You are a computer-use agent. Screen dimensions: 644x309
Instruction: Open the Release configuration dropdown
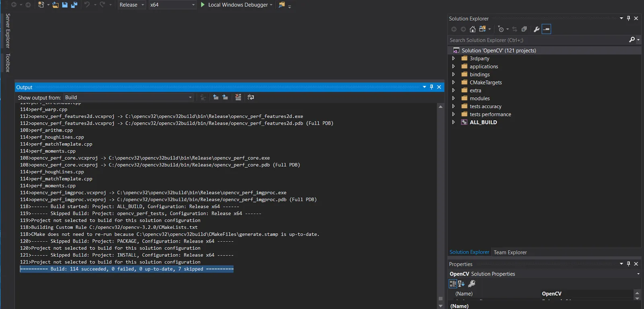(132, 5)
